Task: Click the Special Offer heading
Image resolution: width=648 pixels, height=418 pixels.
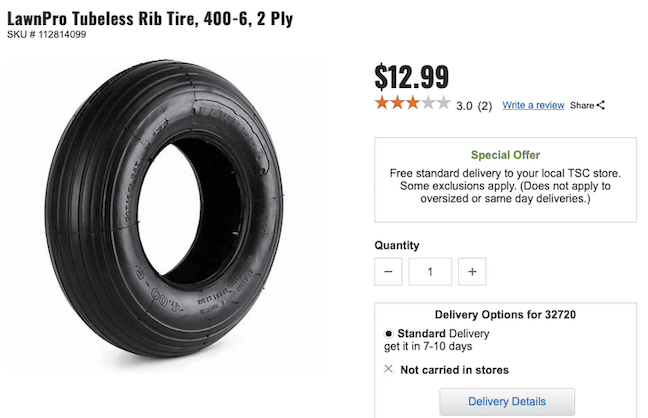Action: [x=505, y=155]
